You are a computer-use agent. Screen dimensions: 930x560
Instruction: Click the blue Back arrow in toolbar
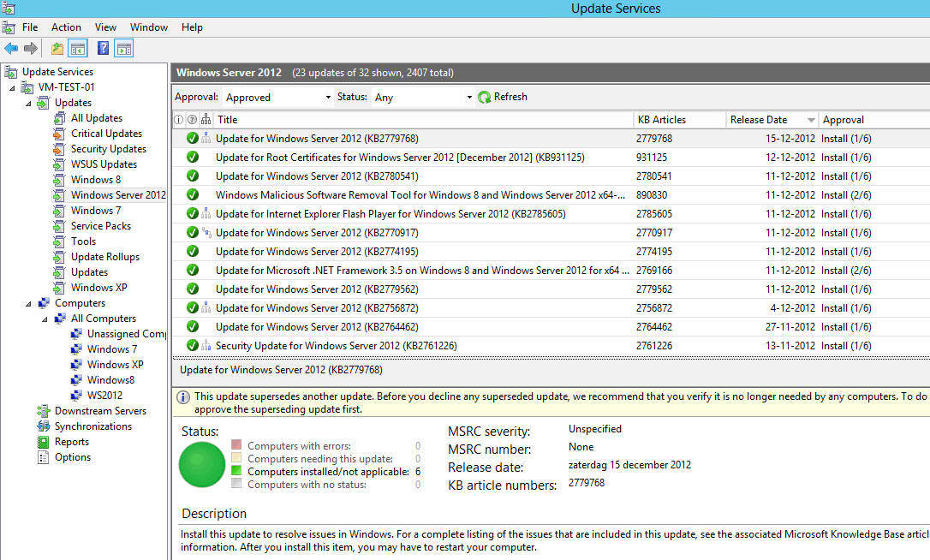11,49
